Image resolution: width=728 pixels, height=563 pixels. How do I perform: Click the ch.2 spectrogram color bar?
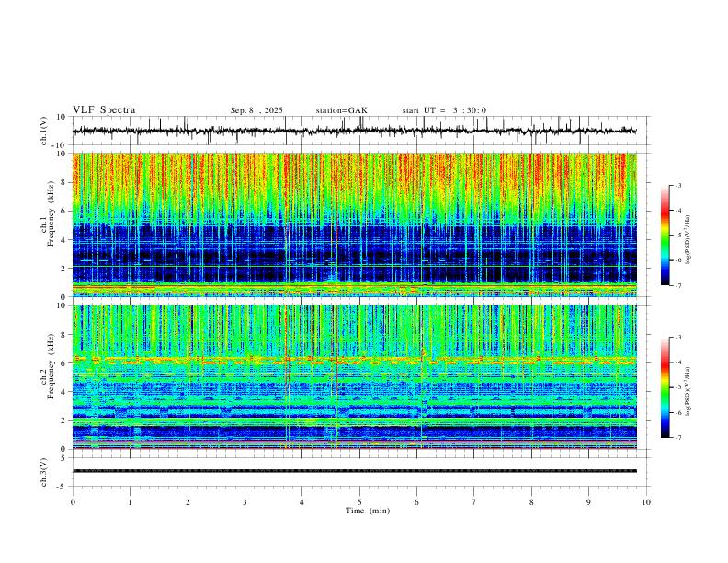[x=665, y=387]
